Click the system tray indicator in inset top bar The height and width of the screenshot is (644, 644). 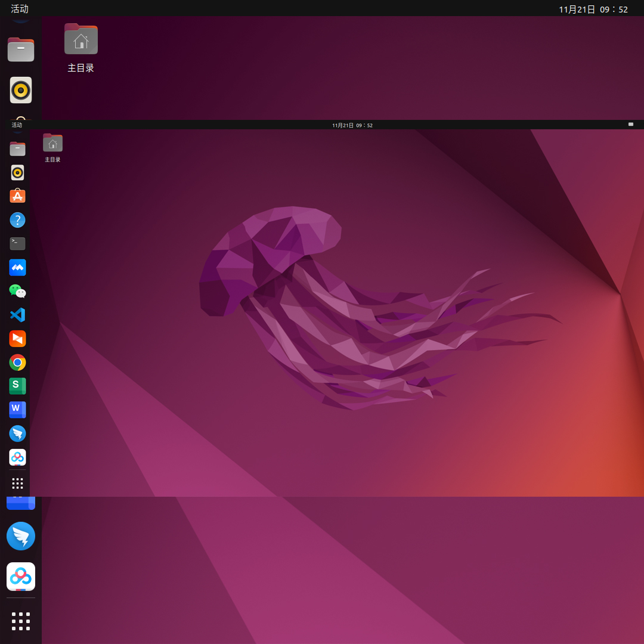click(x=631, y=125)
